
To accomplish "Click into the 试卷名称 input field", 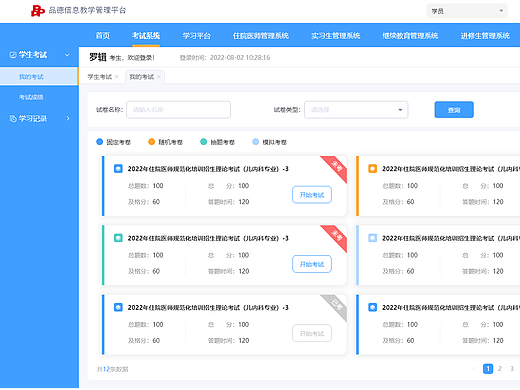I will [178, 110].
